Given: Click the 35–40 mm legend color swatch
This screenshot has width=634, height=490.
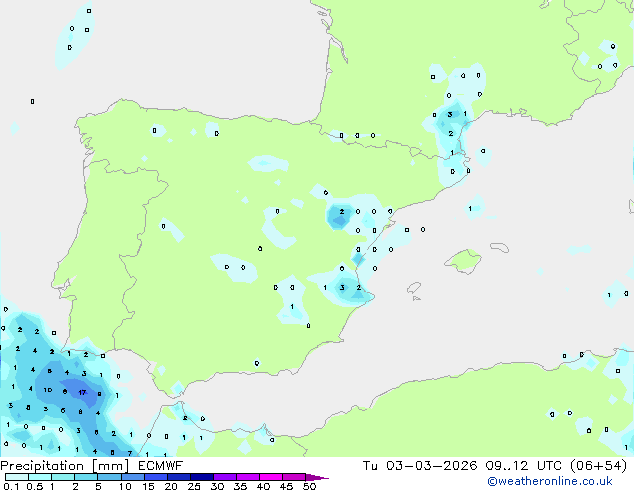Looking at the screenshot, I should point(247,477).
